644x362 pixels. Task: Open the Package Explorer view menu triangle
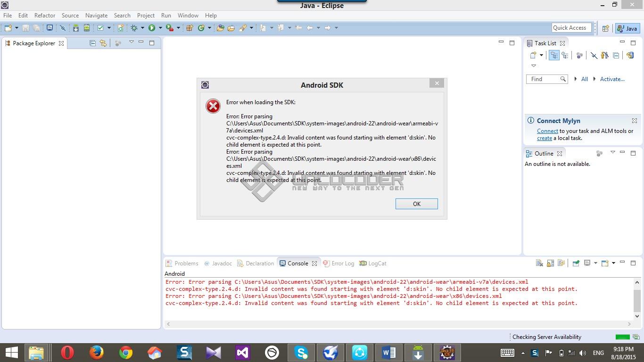coord(131,42)
